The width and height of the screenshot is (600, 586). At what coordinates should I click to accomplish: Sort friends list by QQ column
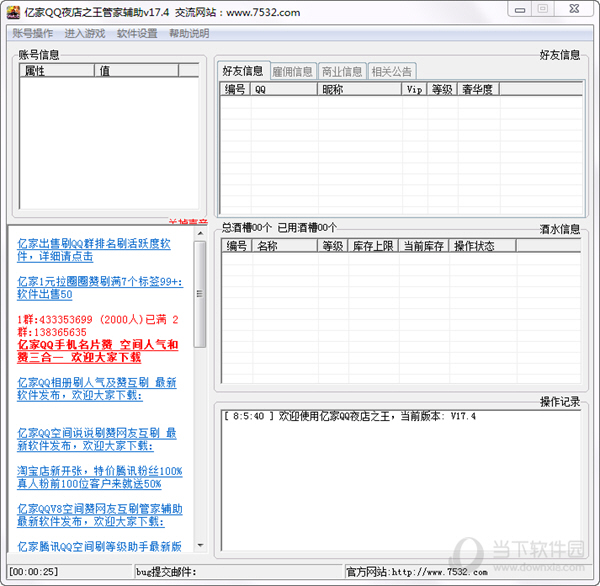[x=284, y=89]
